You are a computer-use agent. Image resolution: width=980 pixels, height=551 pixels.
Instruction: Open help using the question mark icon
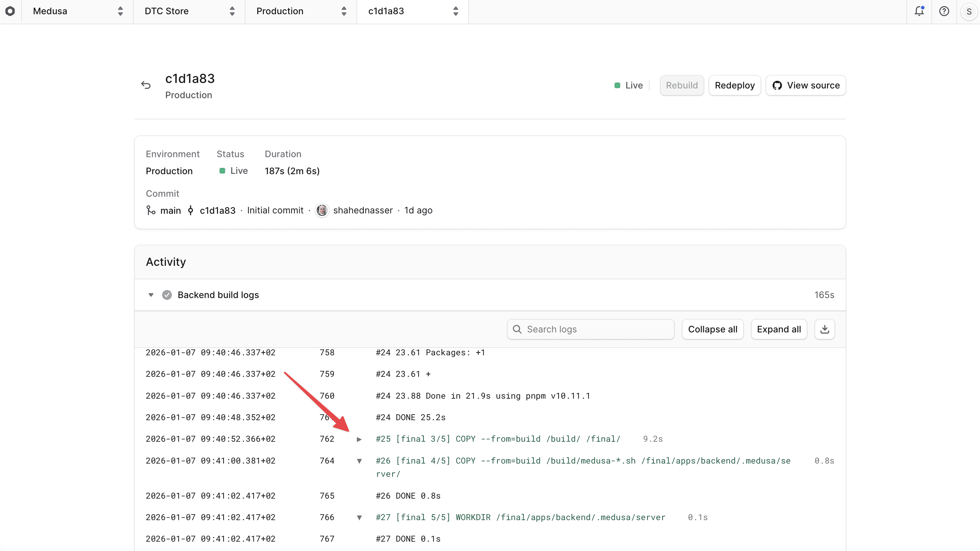click(944, 11)
